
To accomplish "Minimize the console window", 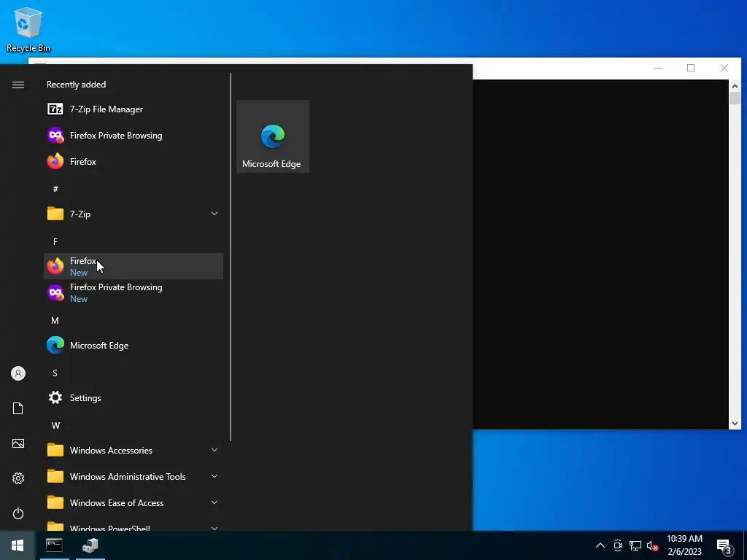I will 658,68.
